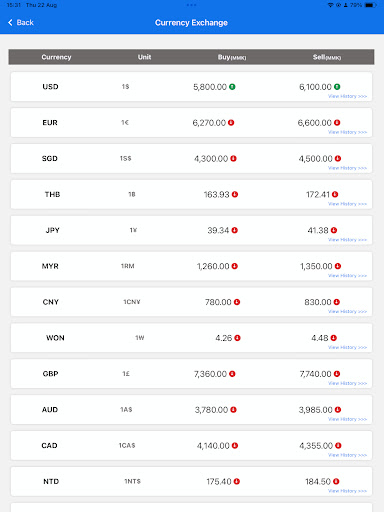Click the red down indicator beside NTD sell rate
The width and height of the screenshot is (384, 512).
(x=336, y=481)
